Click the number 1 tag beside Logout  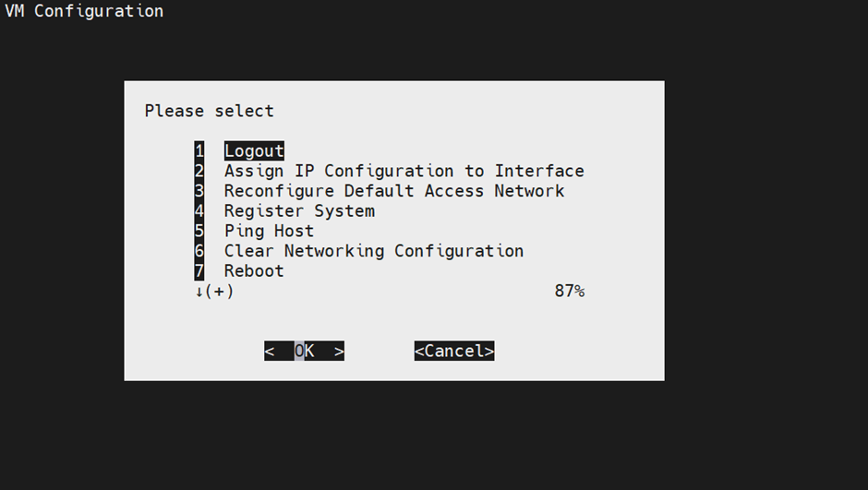coord(199,151)
